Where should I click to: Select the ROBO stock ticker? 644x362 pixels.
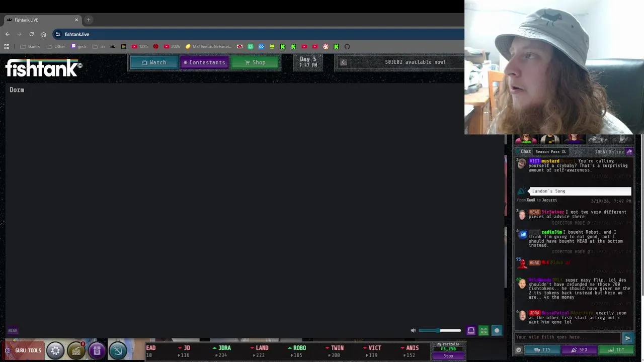point(297,351)
